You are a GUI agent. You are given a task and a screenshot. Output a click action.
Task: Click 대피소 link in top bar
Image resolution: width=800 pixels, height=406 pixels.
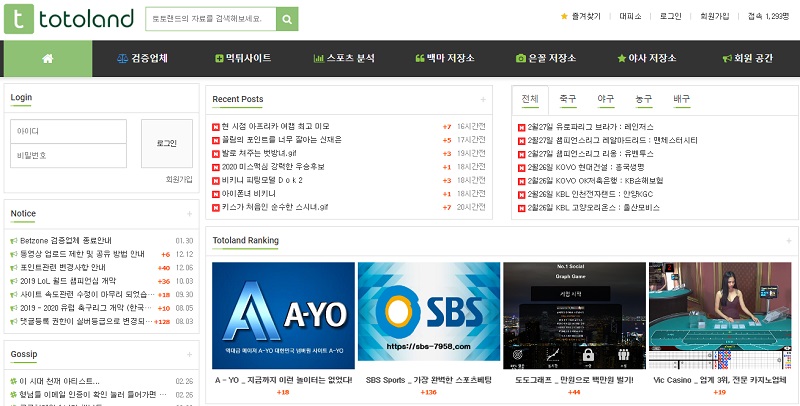click(630, 16)
